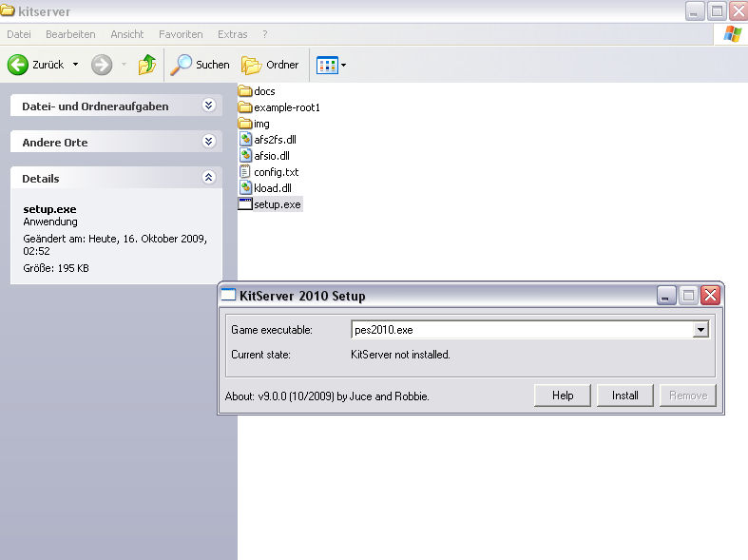
Task: Click the grey forward arrow button
Action: [x=102, y=65]
